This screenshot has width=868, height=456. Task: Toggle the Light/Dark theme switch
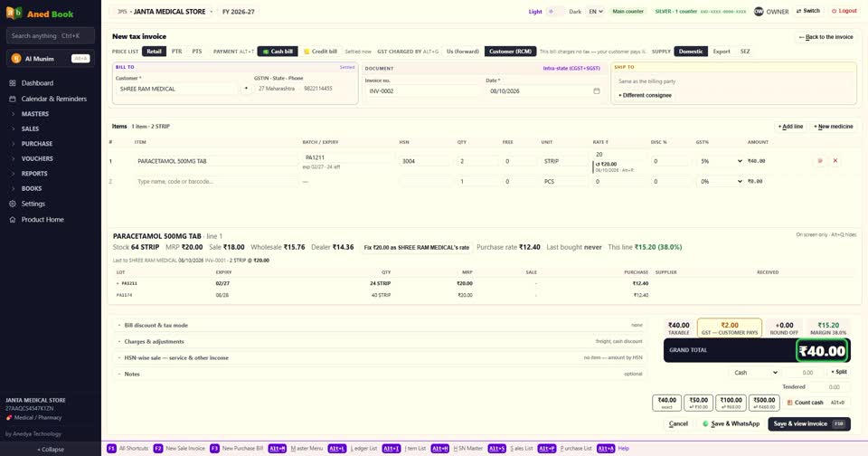[x=555, y=12]
